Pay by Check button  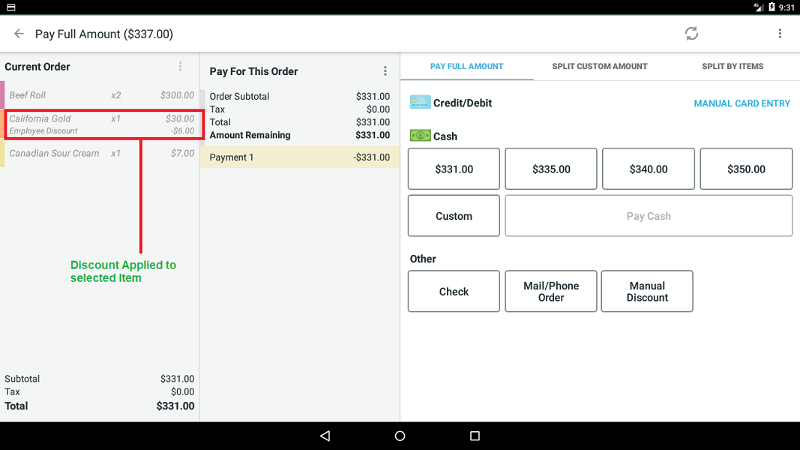454,291
